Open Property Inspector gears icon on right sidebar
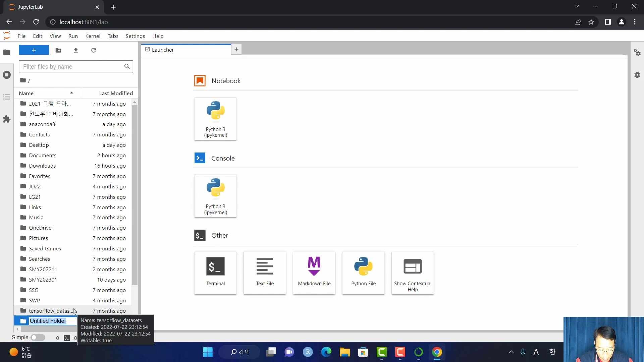The image size is (644, 362). tap(637, 53)
